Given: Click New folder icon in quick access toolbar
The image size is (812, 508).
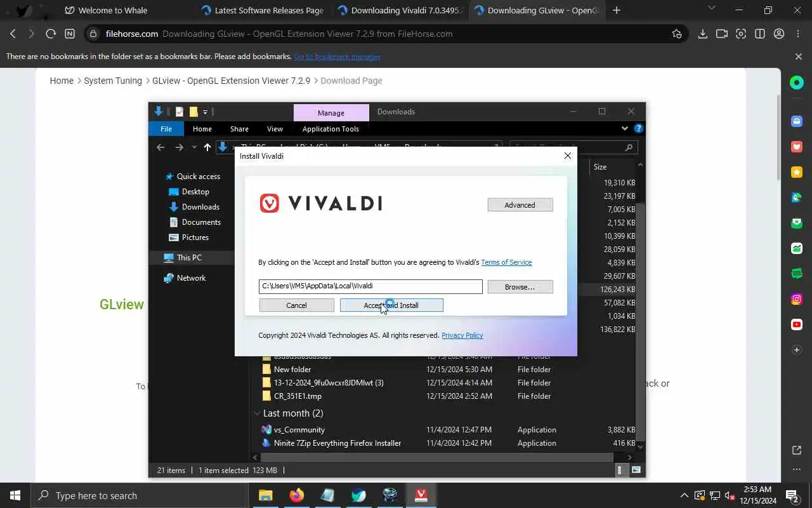Looking at the screenshot, I should [x=193, y=112].
